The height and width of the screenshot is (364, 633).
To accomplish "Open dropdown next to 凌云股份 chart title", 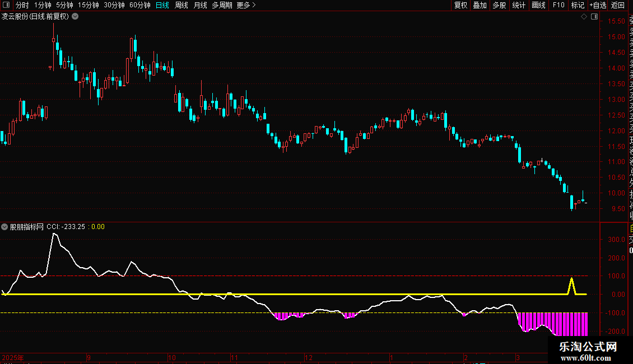I will 75,17.
